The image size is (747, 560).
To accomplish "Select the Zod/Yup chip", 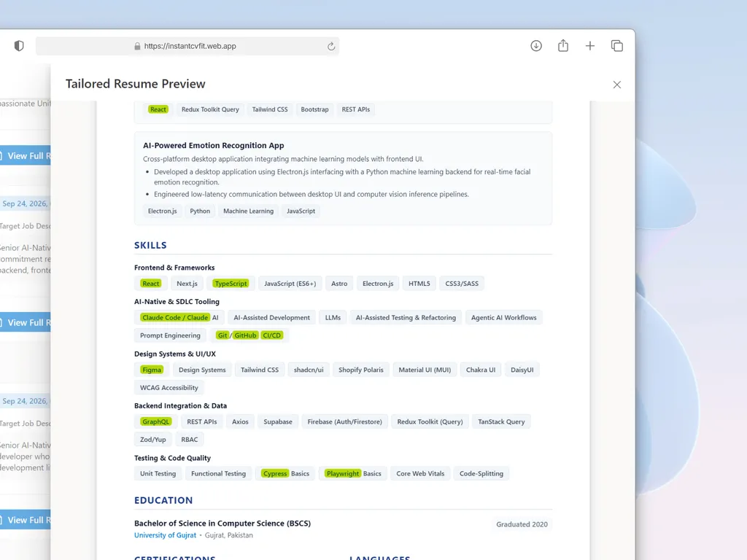I will [153, 440].
